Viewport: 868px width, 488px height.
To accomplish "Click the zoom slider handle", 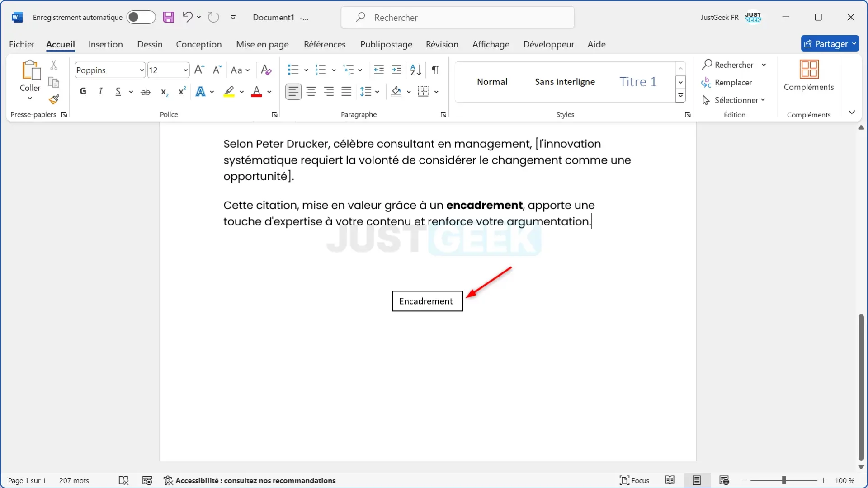I will pos(784,480).
